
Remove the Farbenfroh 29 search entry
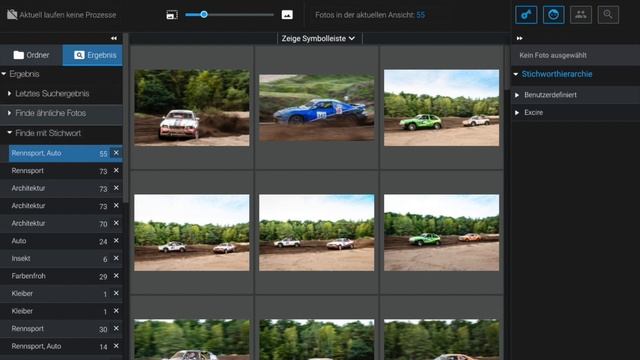116,276
